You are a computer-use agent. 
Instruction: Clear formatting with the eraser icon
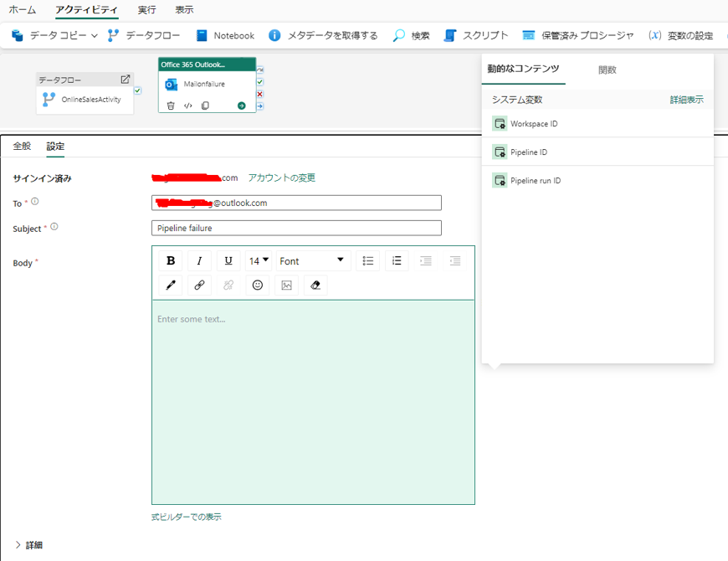point(315,285)
